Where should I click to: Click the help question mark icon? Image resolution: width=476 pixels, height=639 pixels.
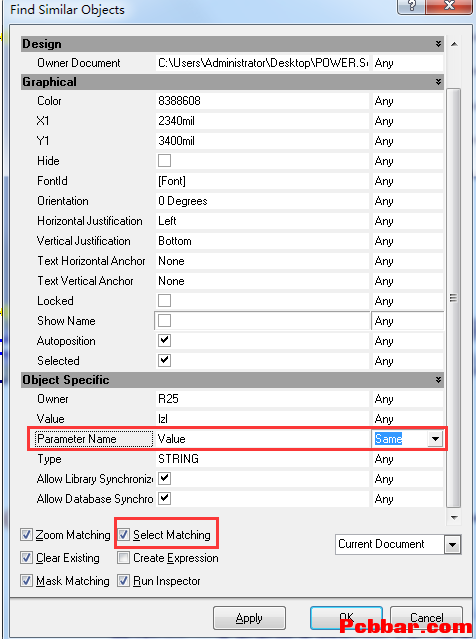tap(411, 6)
